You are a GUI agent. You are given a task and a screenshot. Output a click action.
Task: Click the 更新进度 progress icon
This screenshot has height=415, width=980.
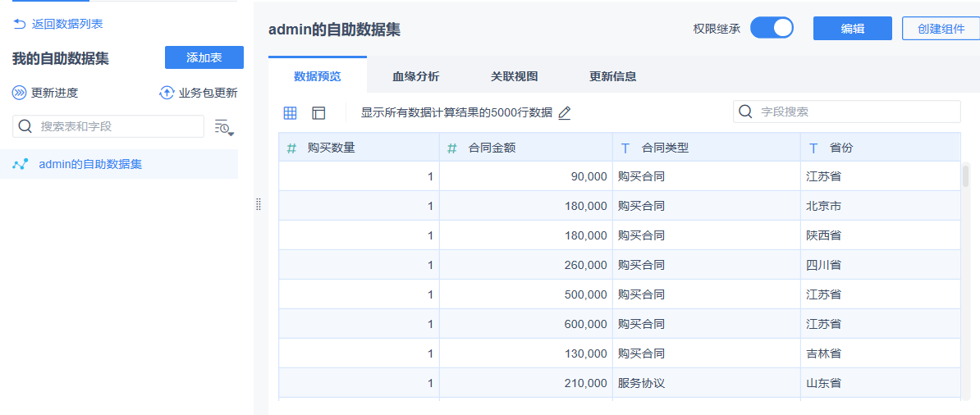click(20, 93)
